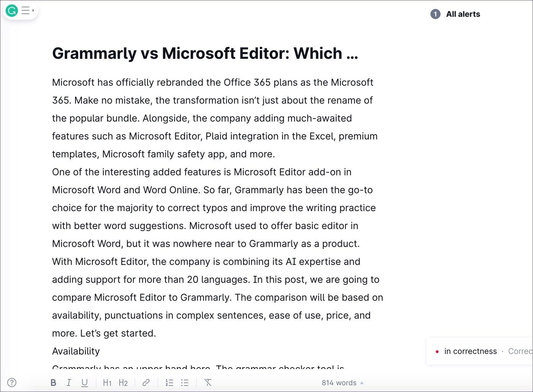Expand the 814 words counter
The image size is (533, 392).
click(343, 383)
